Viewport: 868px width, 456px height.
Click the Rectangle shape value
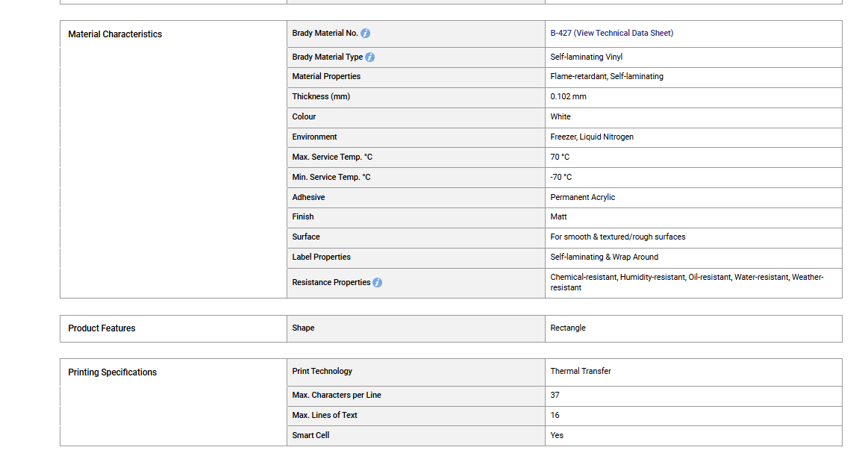coord(568,328)
